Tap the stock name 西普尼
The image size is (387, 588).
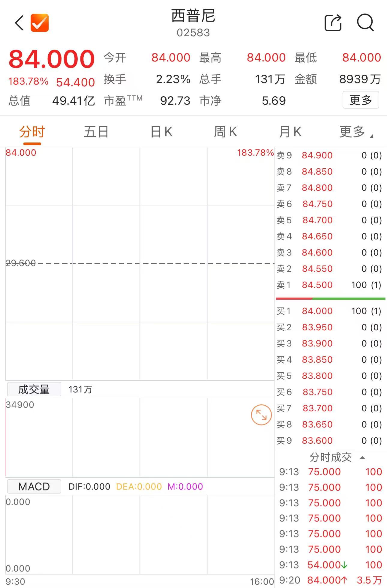click(193, 16)
